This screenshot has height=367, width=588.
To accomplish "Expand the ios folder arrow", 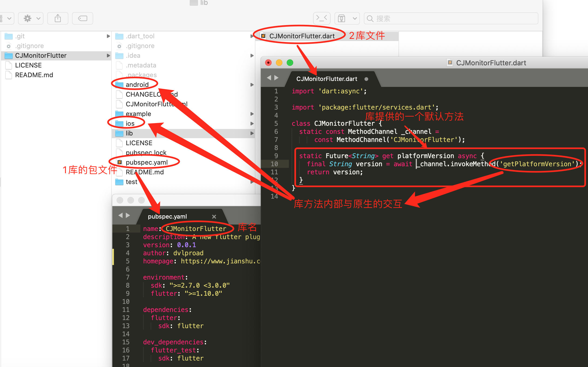I will [252, 124].
